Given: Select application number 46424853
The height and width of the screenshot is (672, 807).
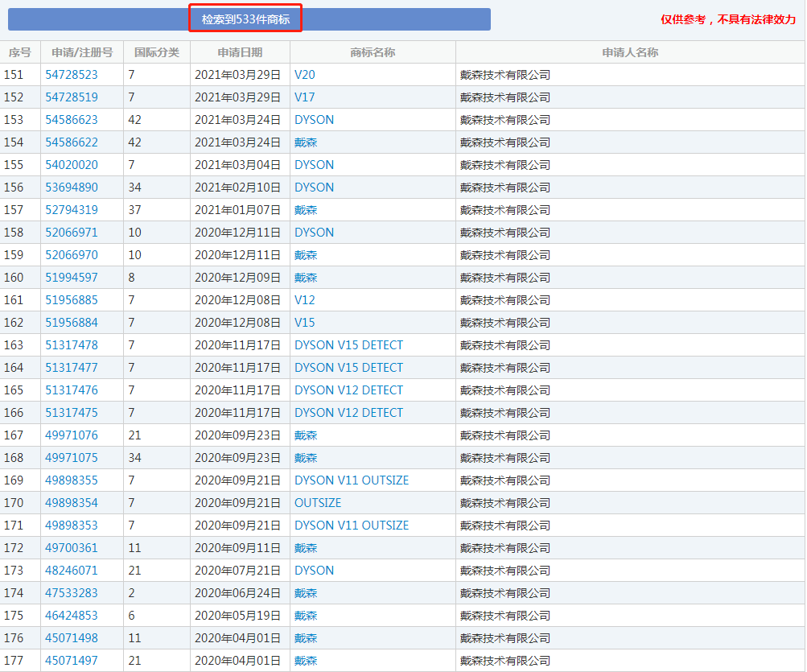Looking at the screenshot, I should coord(72,616).
